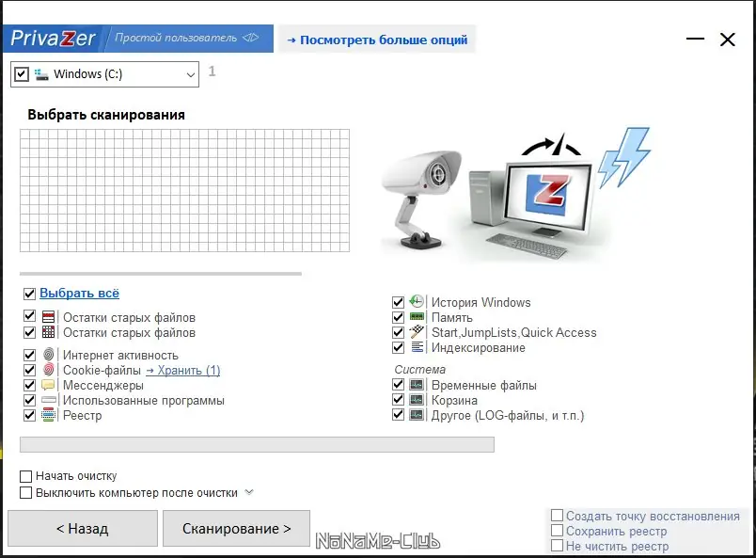Enable Выключить компьютер после очистки checkbox
Screen dimensions: 756x558
(25, 493)
